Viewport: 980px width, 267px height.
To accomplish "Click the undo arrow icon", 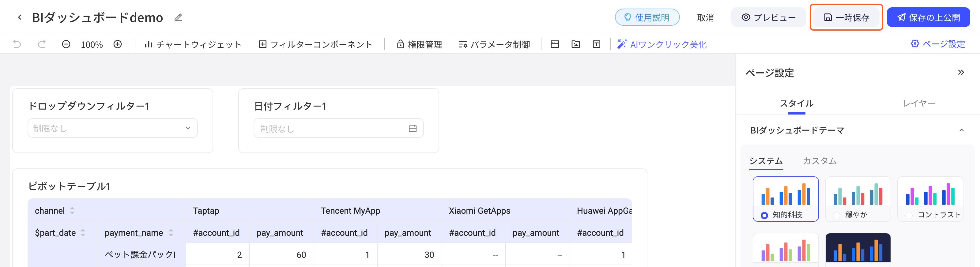I will tap(17, 44).
